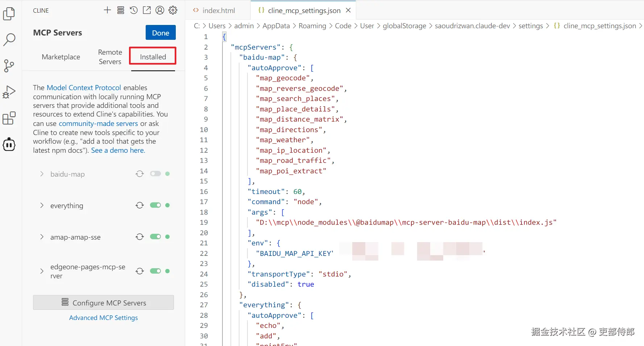The image size is (644, 346).
Task: Click the "map_road_traffic" string in the editor
Action: [x=293, y=160]
